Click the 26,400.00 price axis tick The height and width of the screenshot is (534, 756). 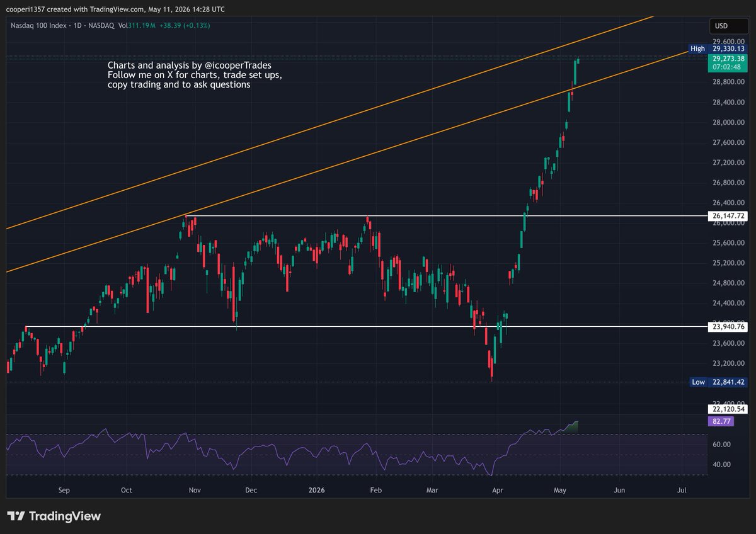click(x=730, y=203)
